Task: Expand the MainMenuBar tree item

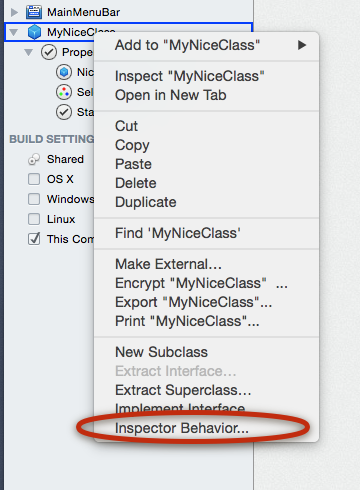Action: pyautogui.click(x=14, y=12)
